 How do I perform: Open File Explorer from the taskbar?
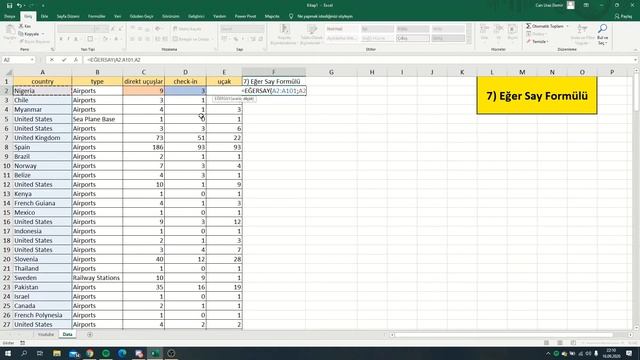pyautogui.click(x=57, y=353)
